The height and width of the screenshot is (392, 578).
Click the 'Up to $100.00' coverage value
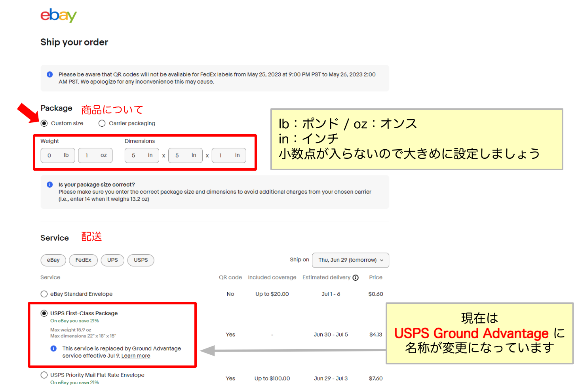click(272, 379)
